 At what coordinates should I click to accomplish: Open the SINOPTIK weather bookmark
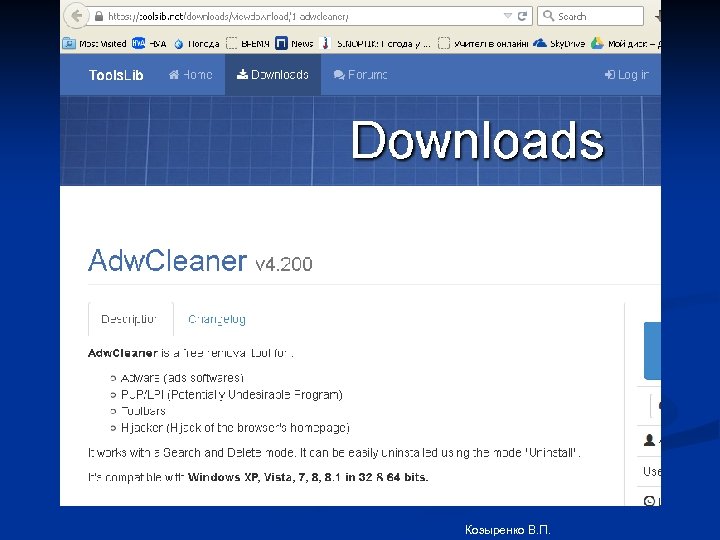[x=376, y=44]
